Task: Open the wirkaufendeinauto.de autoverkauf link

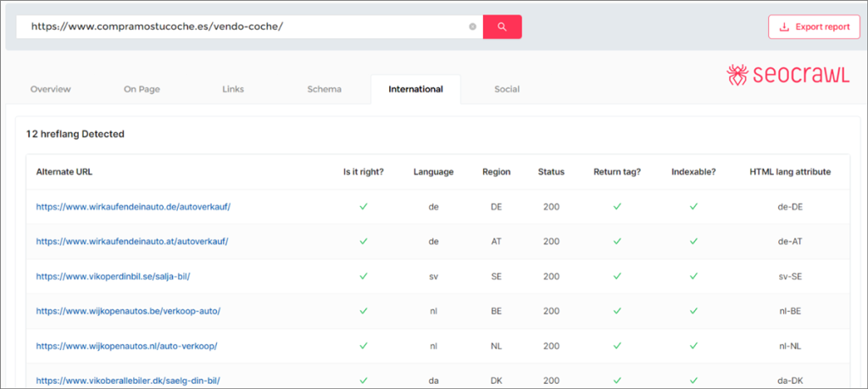Action: click(133, 206)
